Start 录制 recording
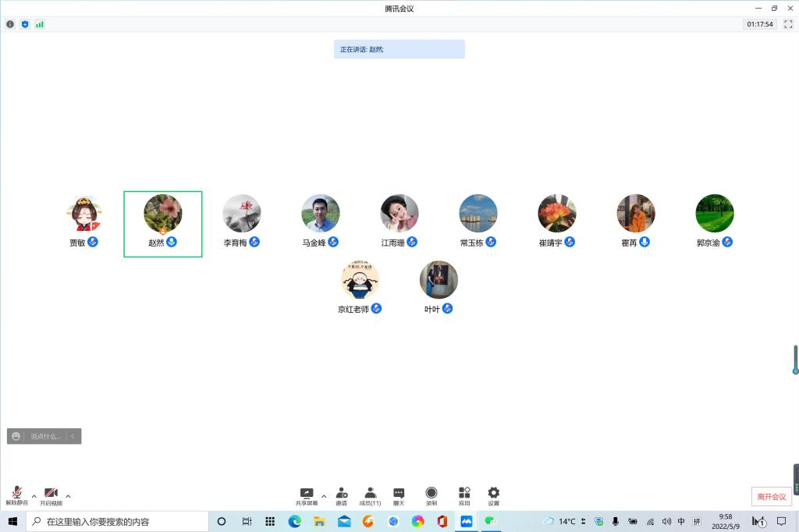This screenshot has width=799, height=532. coord(431,495)
